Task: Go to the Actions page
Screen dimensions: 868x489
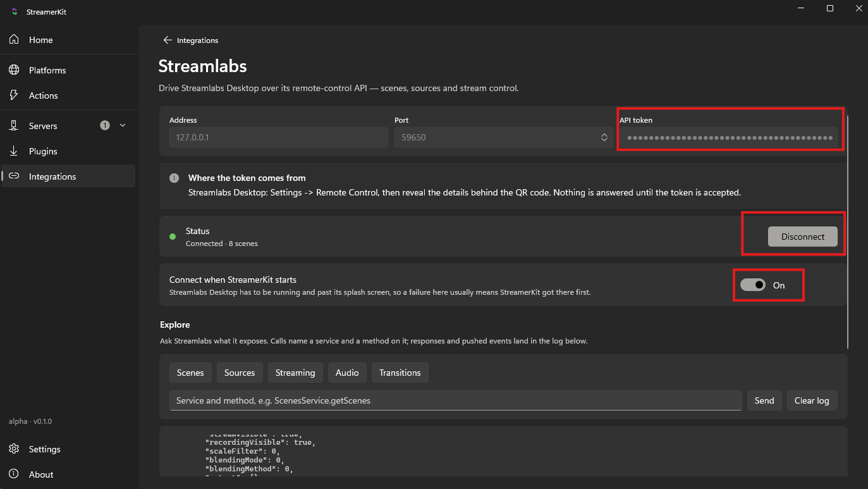Action: (x=68, y=96)
